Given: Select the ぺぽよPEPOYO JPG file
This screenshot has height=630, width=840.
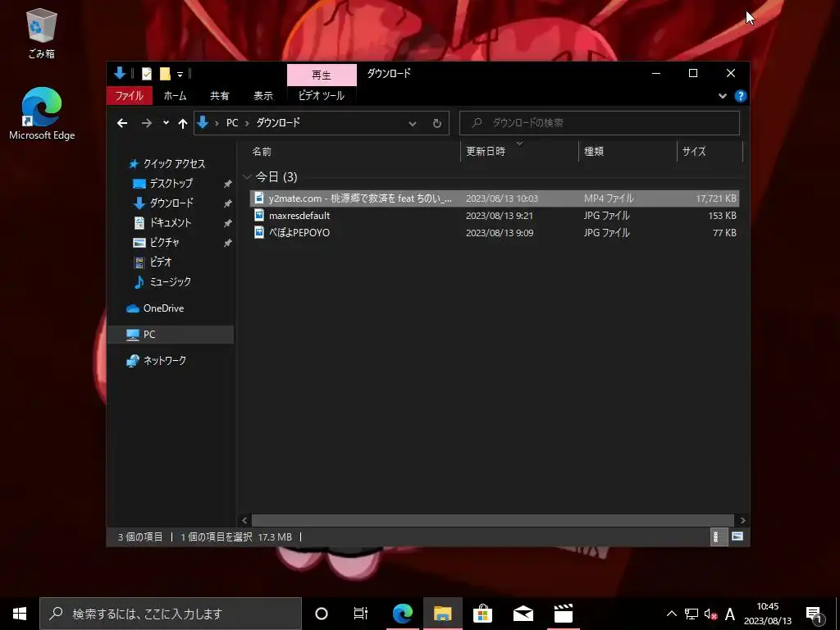Looking at the screenshot, I should pyautogui.click(x=495, y=232).
